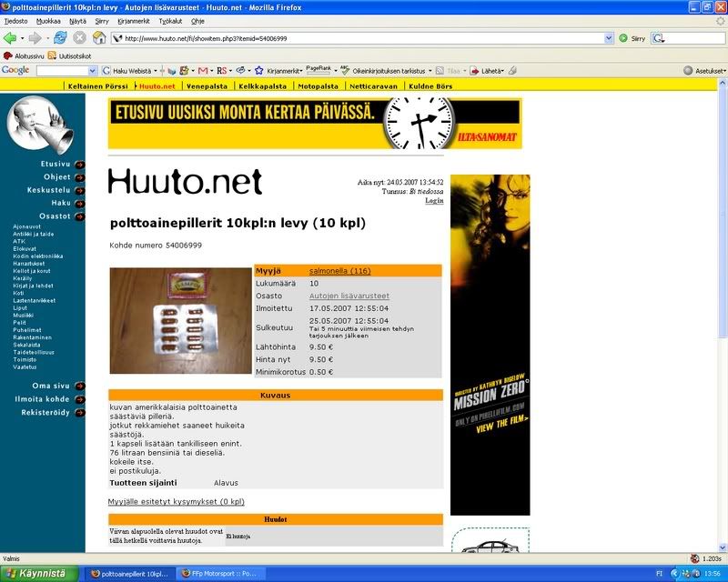
Task: Switch to FFp Motorsport taskbar window
Action: click(222, 574)
